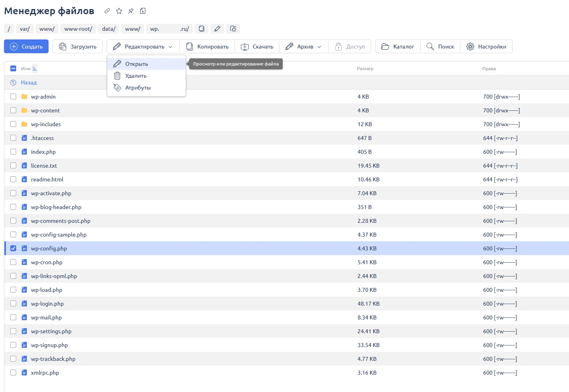Click the sort icon next to Имя
This screenshot has width=569, height=392.
pyautogui.click(x=35, y=69)
